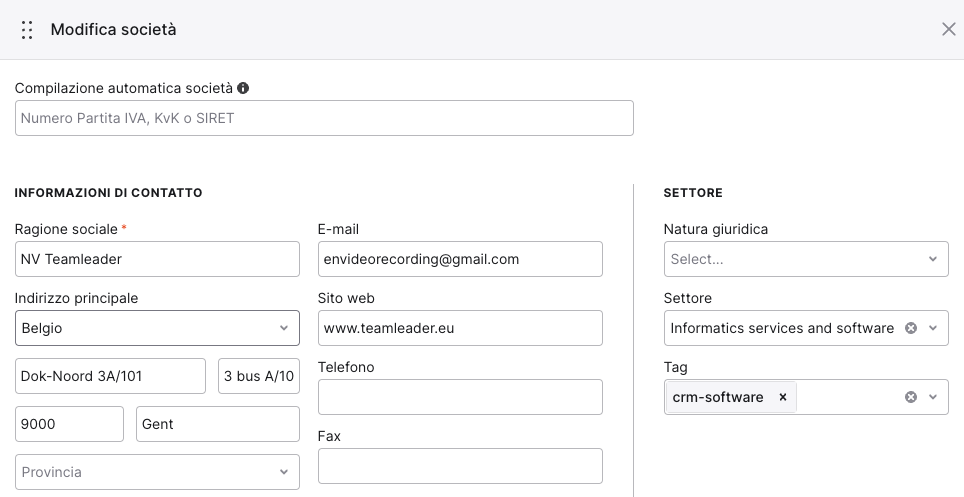Click the postal code field 9000
964x497 pixels.
[x=69, y=424]
